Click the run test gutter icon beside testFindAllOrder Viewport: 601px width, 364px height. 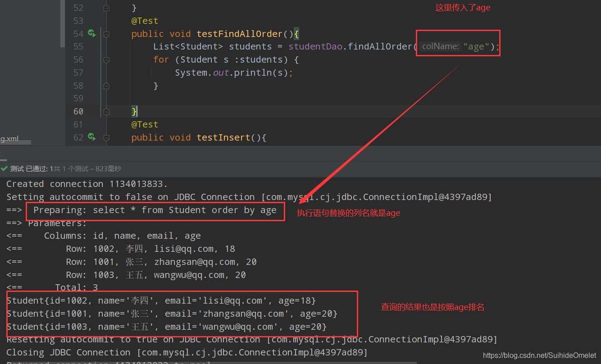[x=91, y=33]
